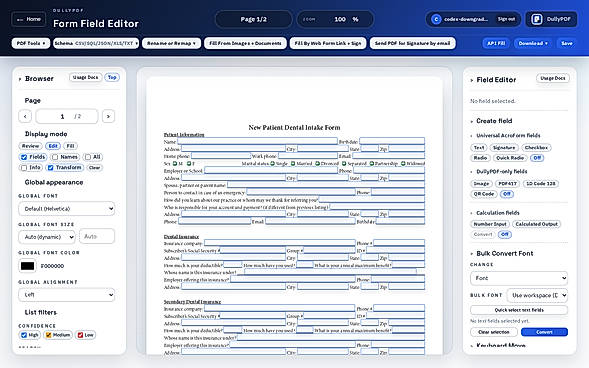The width and height of the screenshot is (589, 368).
Task: Open the Global Alignment dropdown
Action: click(x=67, y=295)
